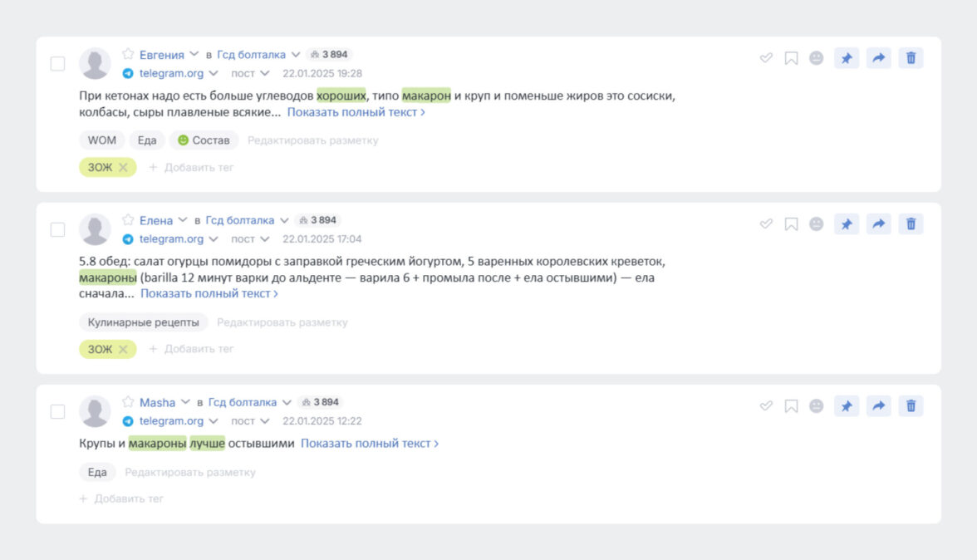Open Гсд болталка dropdown in Евгения's post

[x=296, y=55]
